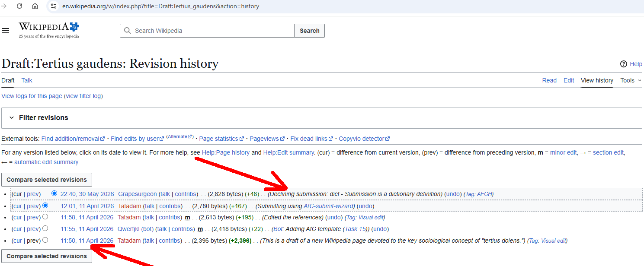Image resolution: width=644 pixels, height=266 pixels.
Task: Open the 12:01, 11 April 2026 revision
Action: [x=87, y=206]
